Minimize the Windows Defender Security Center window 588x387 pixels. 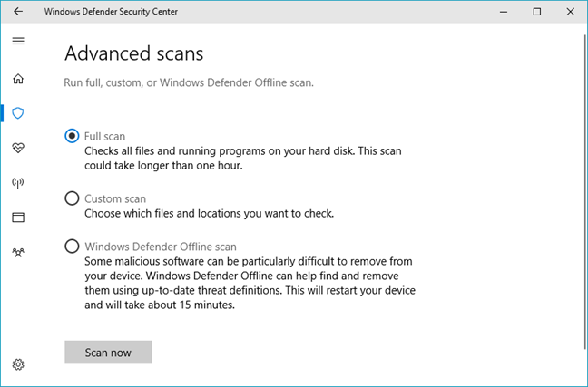coord(504,12)
